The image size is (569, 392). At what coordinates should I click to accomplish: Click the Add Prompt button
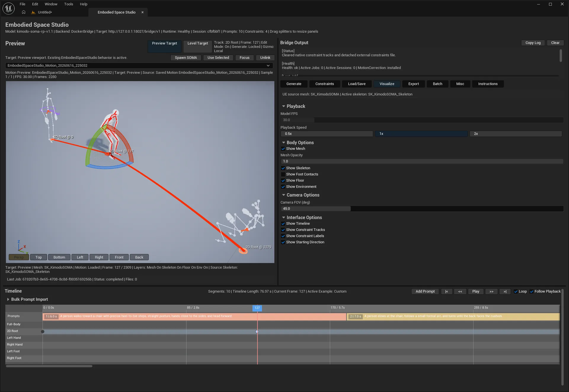point(425,292)
